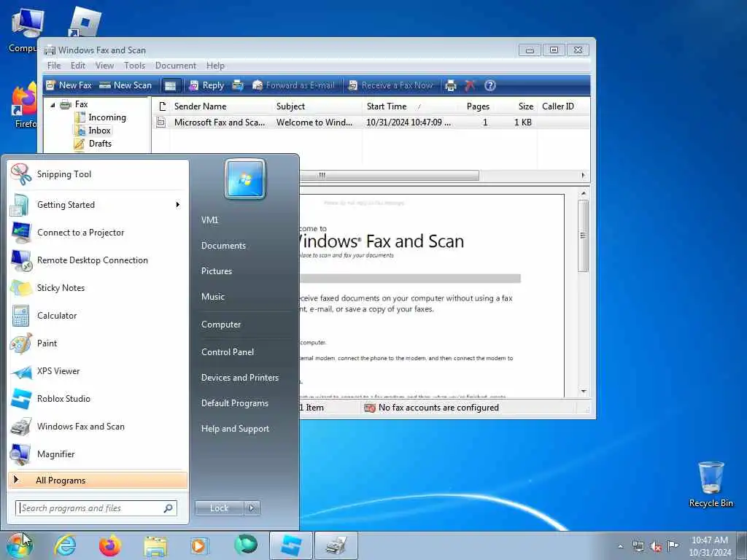
Task: Sort by Sender Name column
Action: click(221, 106)
